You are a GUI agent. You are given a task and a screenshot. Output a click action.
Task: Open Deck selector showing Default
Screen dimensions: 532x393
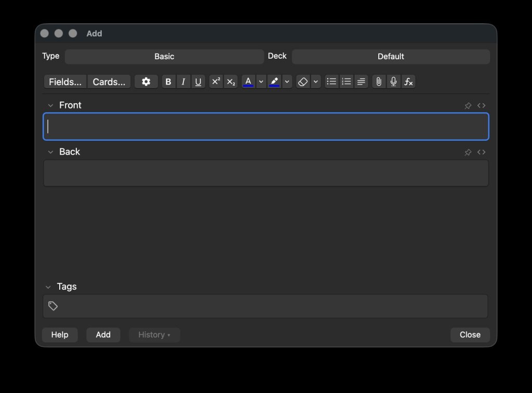tap(391, 57)
